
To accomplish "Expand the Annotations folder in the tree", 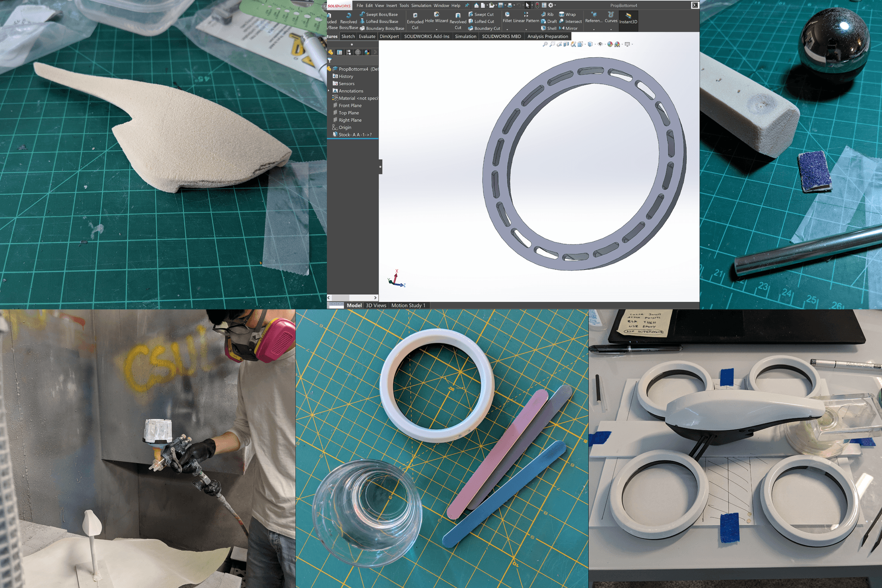I will (x=329, y=91).
